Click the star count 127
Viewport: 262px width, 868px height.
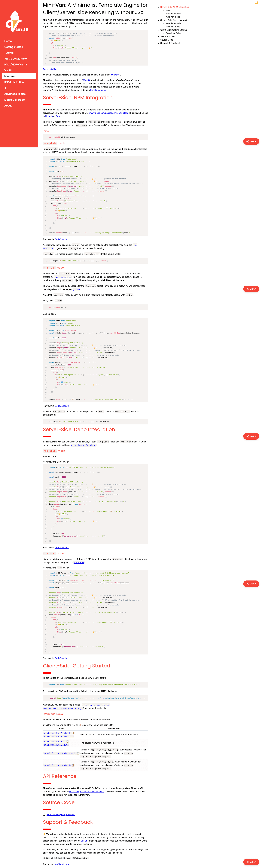pyautogui.click(x=52, y=858)
